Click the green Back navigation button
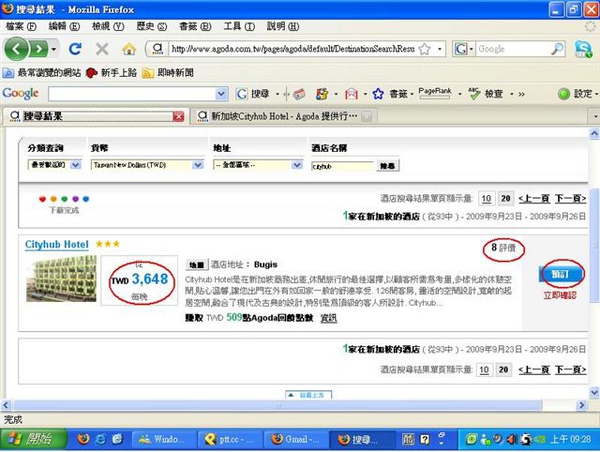Screen dimensions: 600x452 pos(16,49)
